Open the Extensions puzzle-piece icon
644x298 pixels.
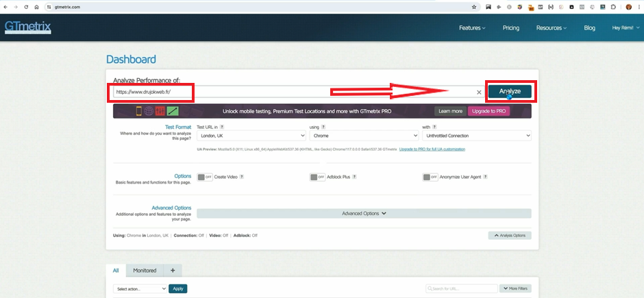[x=613, y=7]
